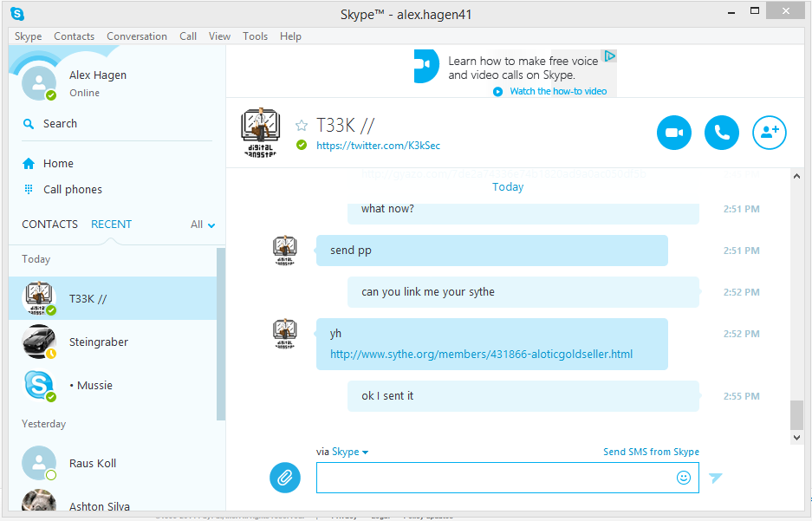This screenshot has width=812, height=521.
Task: Click the T33K // avatar in conversation header
Action: point(261,132)
